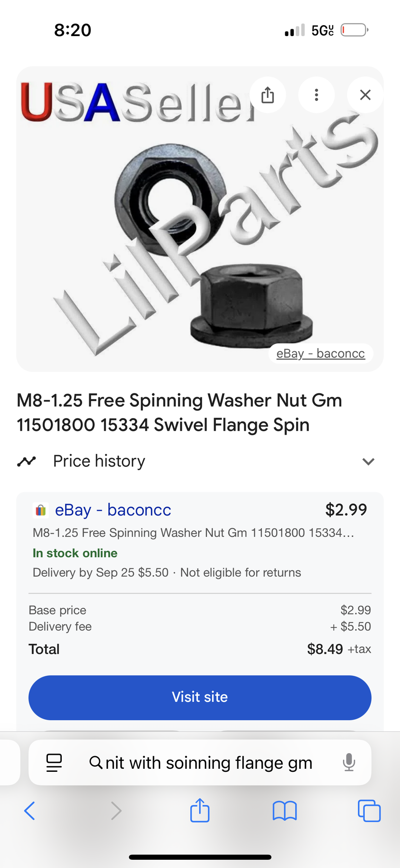The width and height of the screenshot is (400, 868).
Task: Go back with Safari back arrow
Action: click(30, 811)
